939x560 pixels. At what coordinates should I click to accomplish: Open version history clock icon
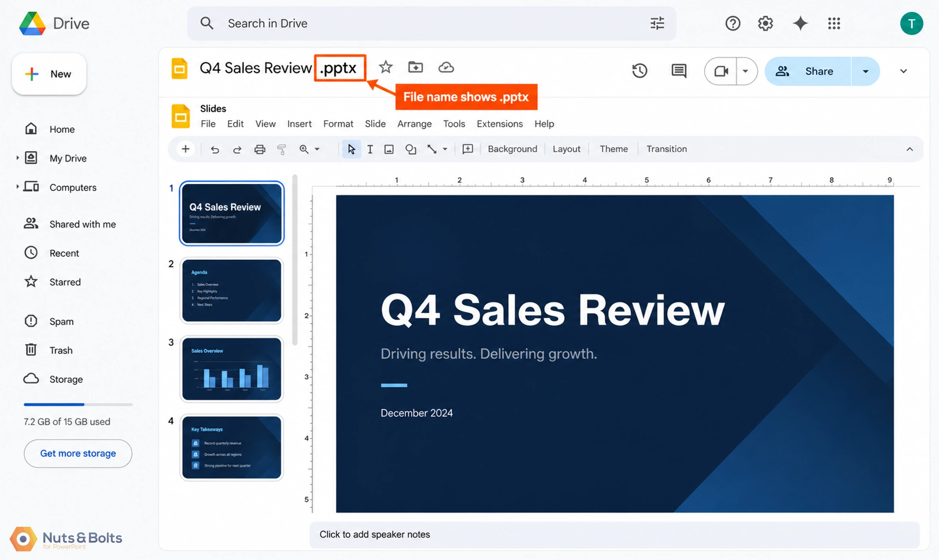(x=640, y=71)
